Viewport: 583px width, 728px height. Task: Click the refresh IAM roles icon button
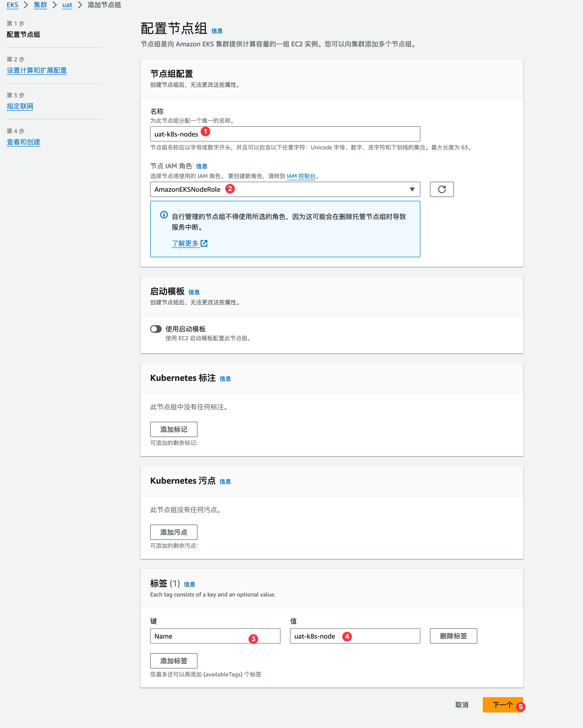441,189
